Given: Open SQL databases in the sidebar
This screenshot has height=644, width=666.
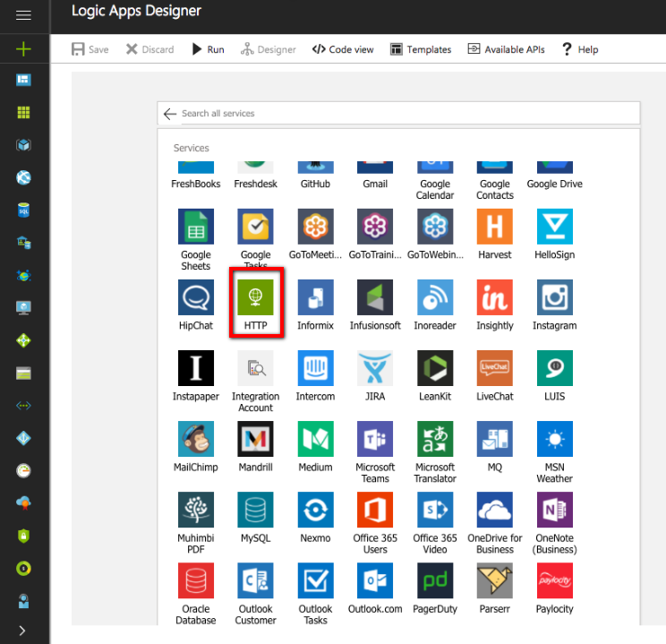Looking at the screenshot, I should [x=23, y=210].
